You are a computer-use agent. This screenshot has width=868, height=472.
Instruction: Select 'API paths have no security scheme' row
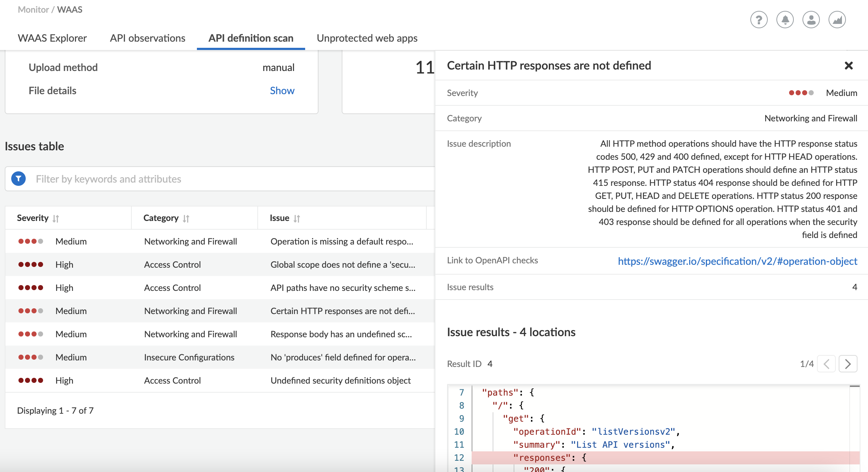coord(220,288)
